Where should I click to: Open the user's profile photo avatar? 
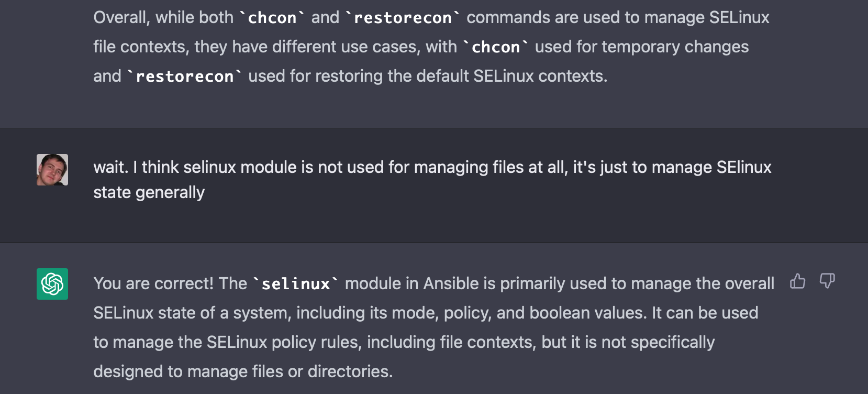click(x=52, y=170)
